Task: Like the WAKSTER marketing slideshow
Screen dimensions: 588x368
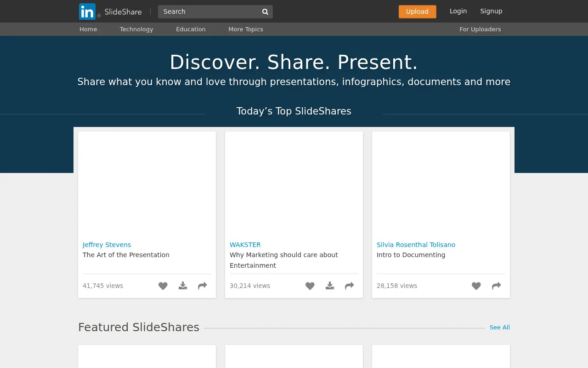Action: [310, 286]
